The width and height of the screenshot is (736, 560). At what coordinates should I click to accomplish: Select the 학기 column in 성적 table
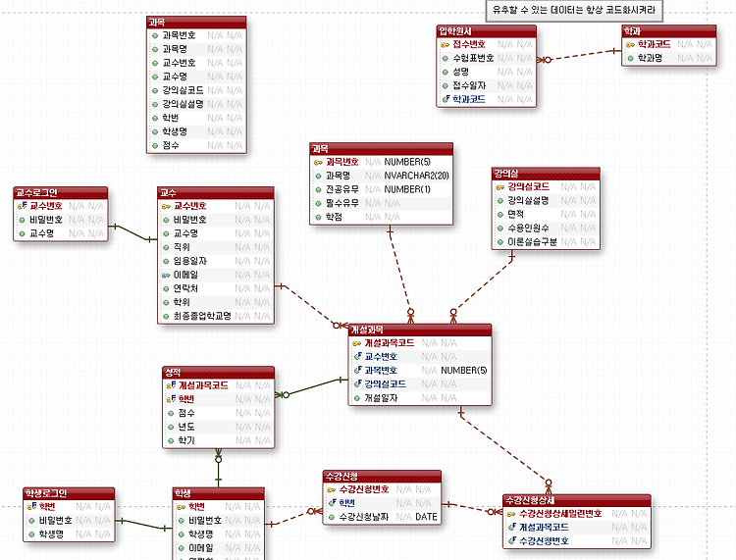[x=218, y=440]
